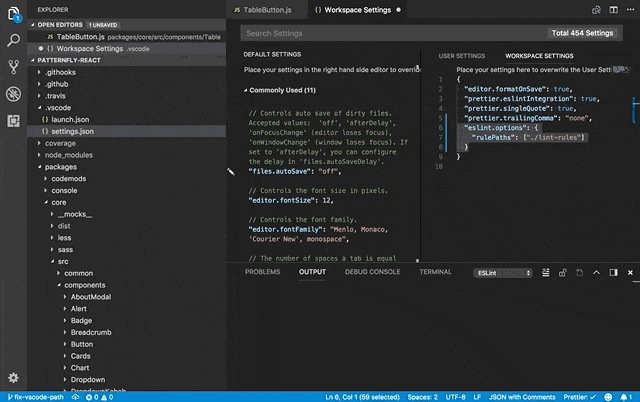Open the output log file icon

click(579, 272)
